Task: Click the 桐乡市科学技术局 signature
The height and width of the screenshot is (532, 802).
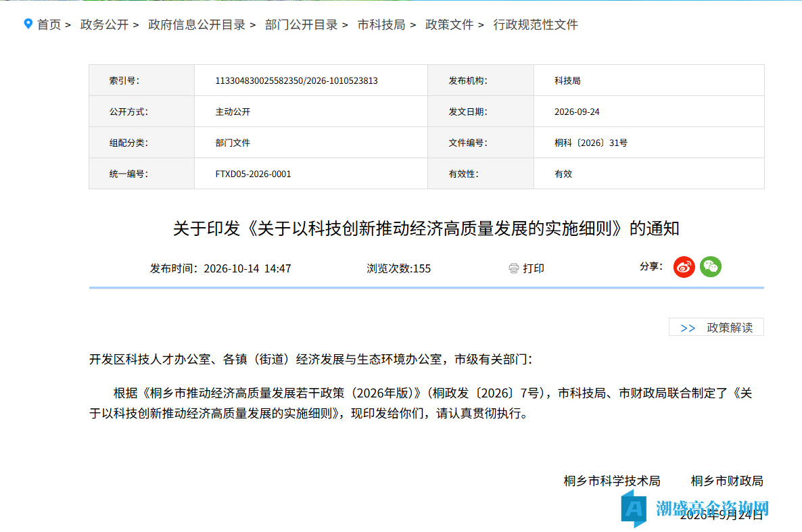Action: [x=612, y=481]
